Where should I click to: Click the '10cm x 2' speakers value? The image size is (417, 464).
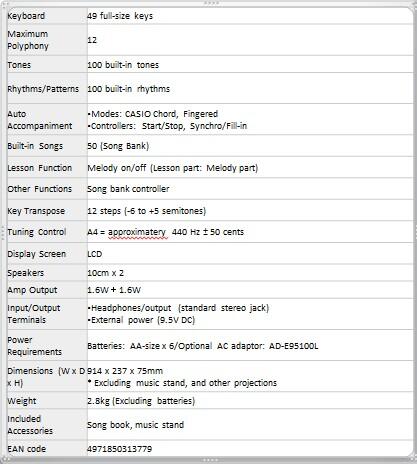[x=105, y=273]
